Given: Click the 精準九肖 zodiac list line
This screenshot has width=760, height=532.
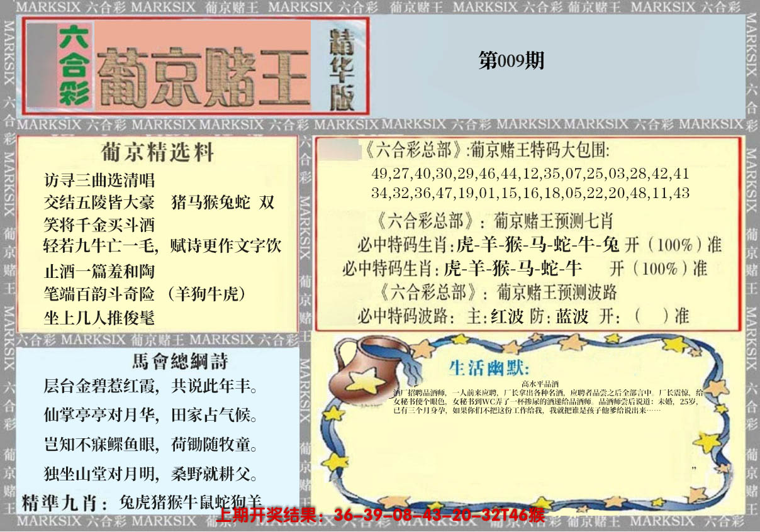Looking at the screenshot, I should (142, 502).
